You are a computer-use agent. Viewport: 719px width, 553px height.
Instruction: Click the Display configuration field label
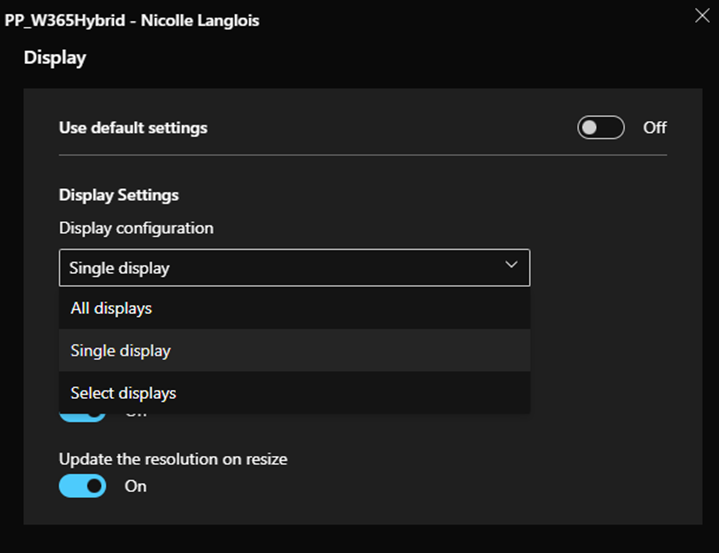coord(136,228)
